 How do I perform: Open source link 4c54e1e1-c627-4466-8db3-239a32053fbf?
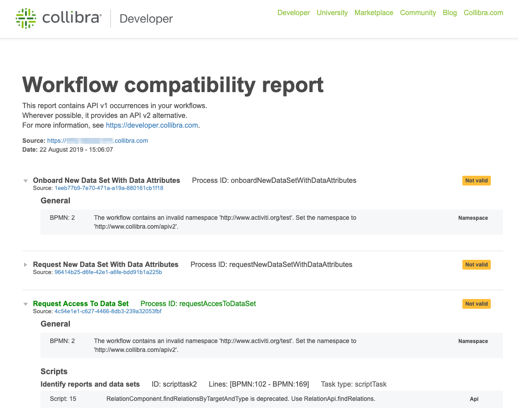108,311
